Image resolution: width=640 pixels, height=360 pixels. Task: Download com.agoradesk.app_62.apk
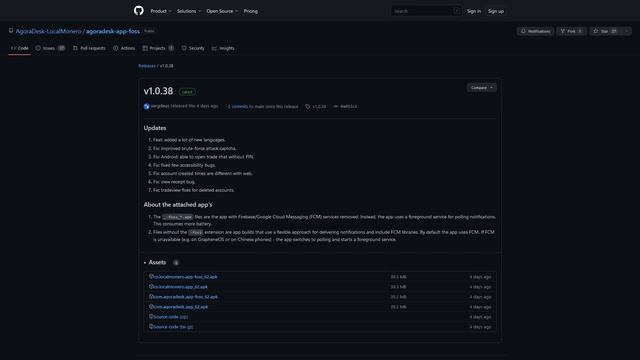coord(180,307)
